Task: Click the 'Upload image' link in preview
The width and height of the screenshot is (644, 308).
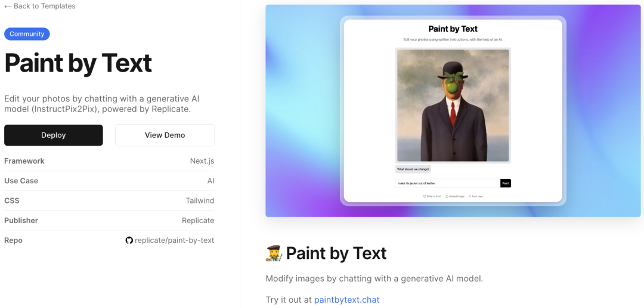Action: coord(455,196)
